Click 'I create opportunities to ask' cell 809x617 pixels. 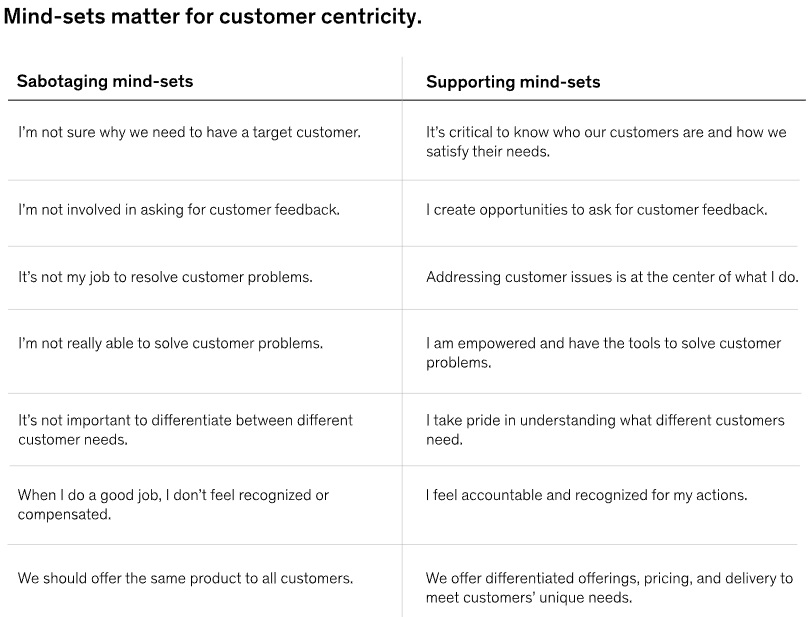[x=596, y=210]
